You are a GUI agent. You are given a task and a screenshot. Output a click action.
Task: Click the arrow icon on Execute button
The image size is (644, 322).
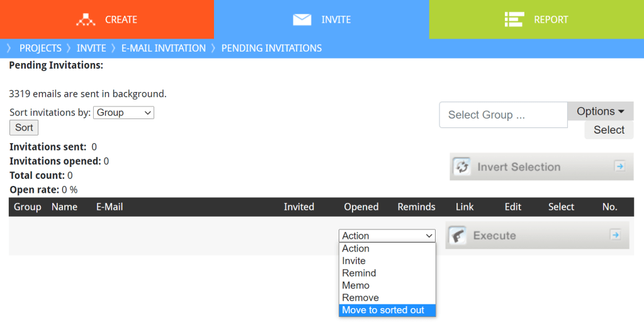[616, 235]
